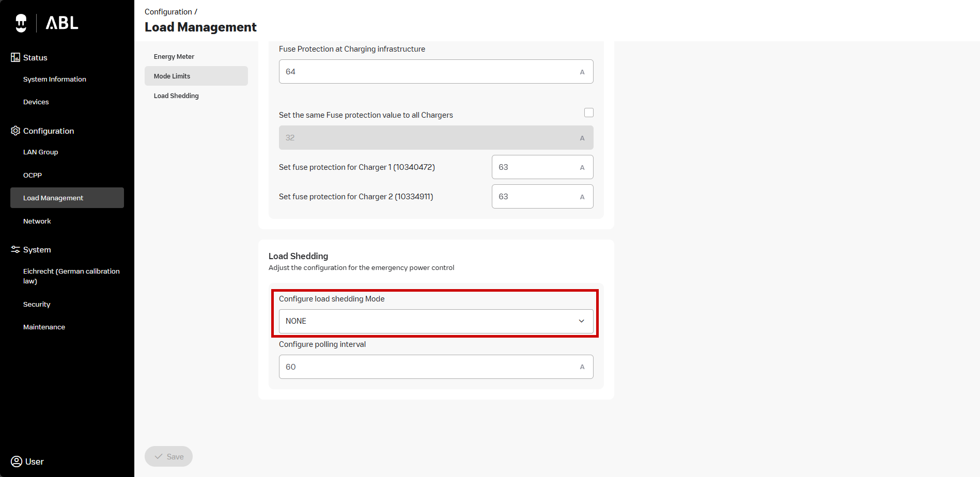Click the Configuration gear icon
980x477 pixels.
[x=15, y=131]
